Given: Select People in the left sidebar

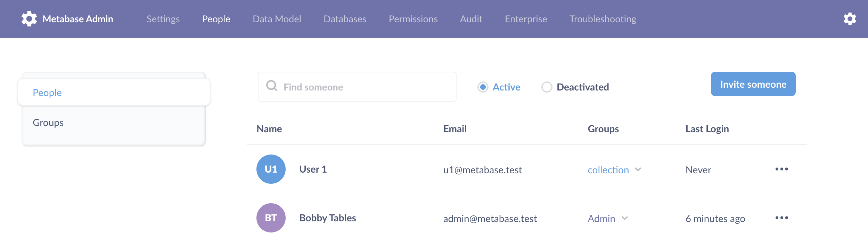Looking at the screenshot, I should coord(47,93).
